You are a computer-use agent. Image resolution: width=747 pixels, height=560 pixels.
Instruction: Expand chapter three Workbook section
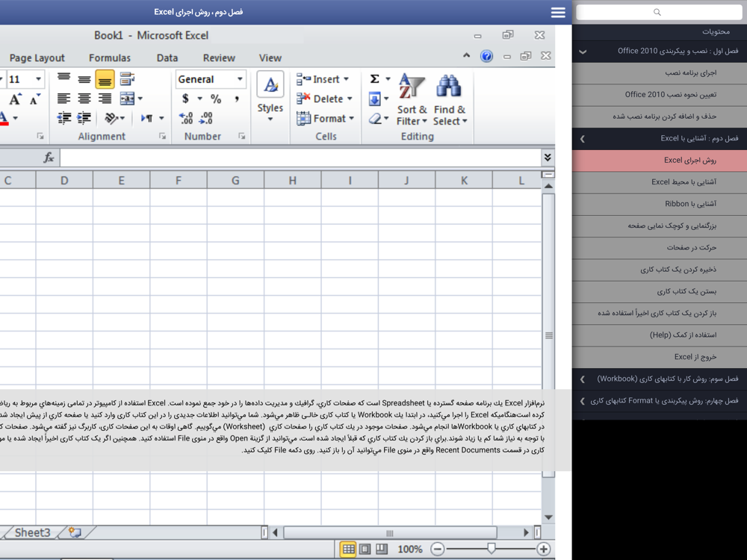tap(660, 379)
